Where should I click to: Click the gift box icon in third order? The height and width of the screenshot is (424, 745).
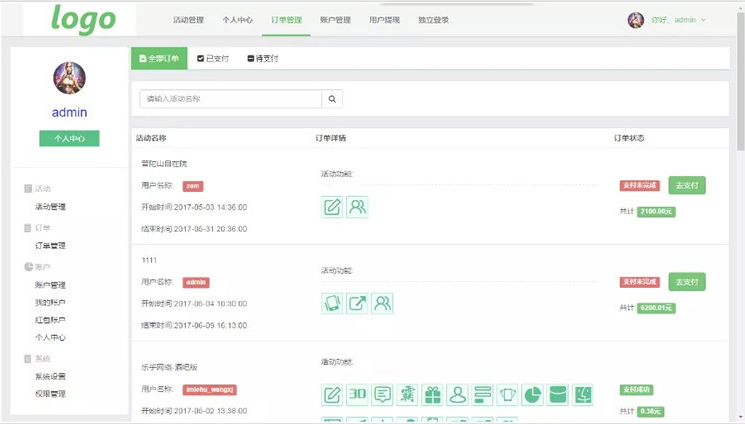tap(432, 395)
